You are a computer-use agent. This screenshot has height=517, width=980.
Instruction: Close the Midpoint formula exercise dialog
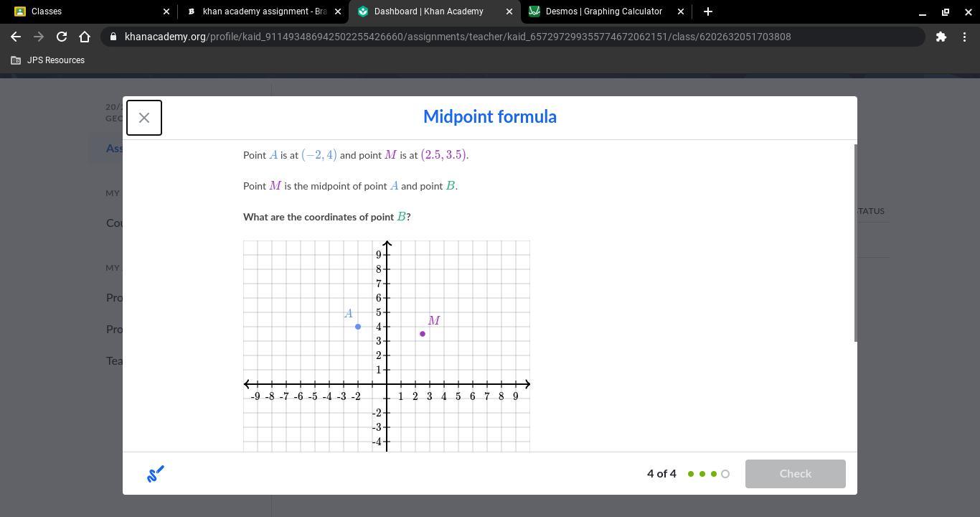144,118
